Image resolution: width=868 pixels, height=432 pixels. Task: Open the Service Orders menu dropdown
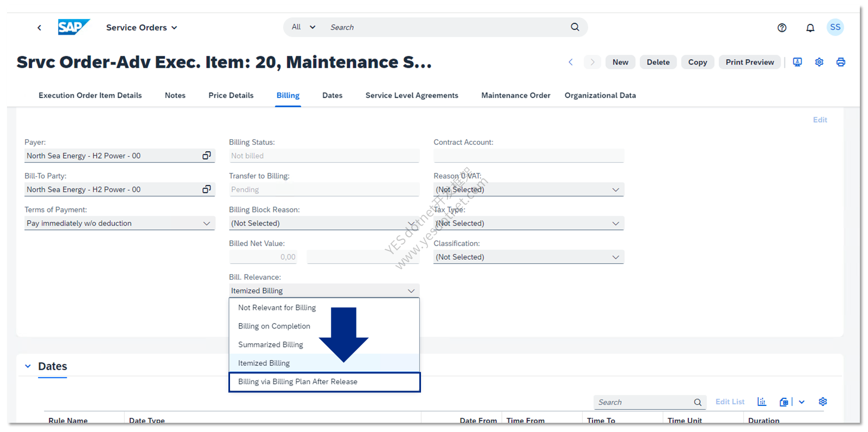(142, 28)
